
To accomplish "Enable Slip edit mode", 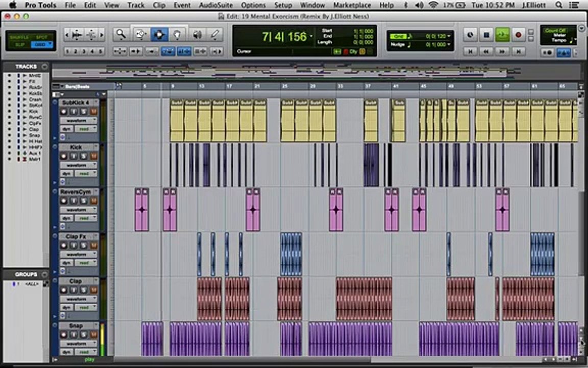I will pos(19,44).
